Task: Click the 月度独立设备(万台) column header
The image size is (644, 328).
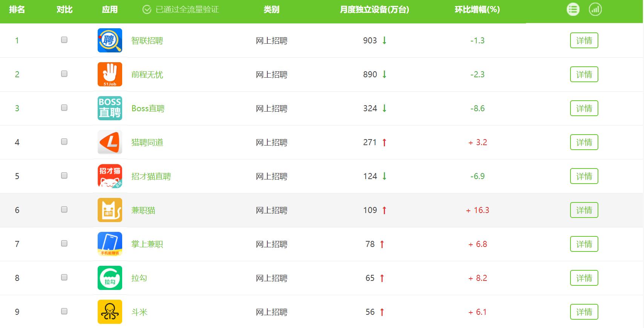Action: (374, 10)
